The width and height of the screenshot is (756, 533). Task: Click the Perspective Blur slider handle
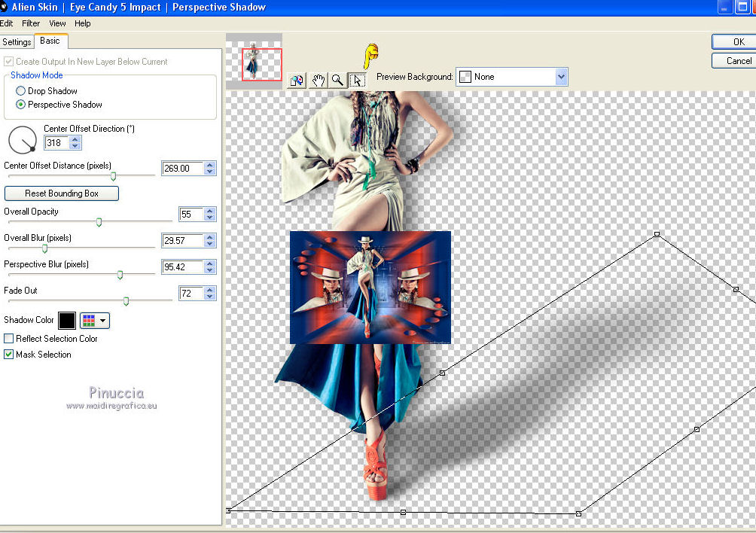(120, 275)
